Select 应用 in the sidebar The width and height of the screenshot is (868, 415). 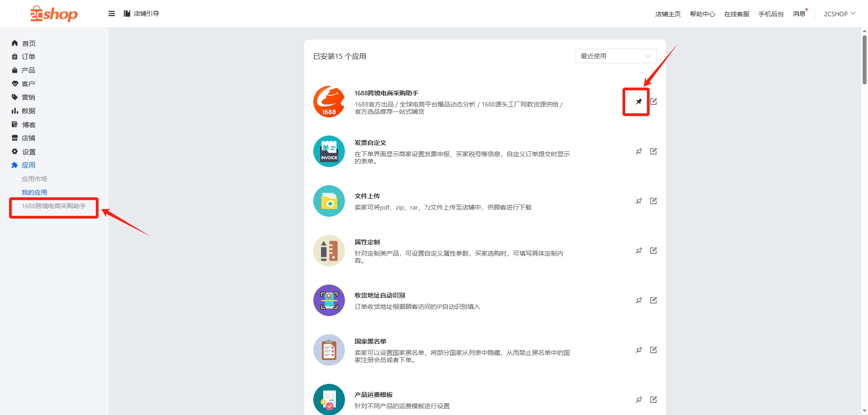(28, 165)
